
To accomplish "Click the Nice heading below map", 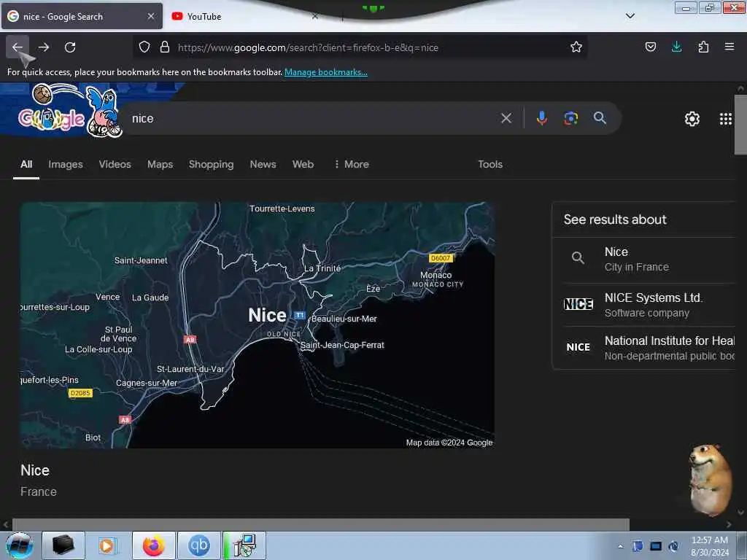I will tap(35, 470).
